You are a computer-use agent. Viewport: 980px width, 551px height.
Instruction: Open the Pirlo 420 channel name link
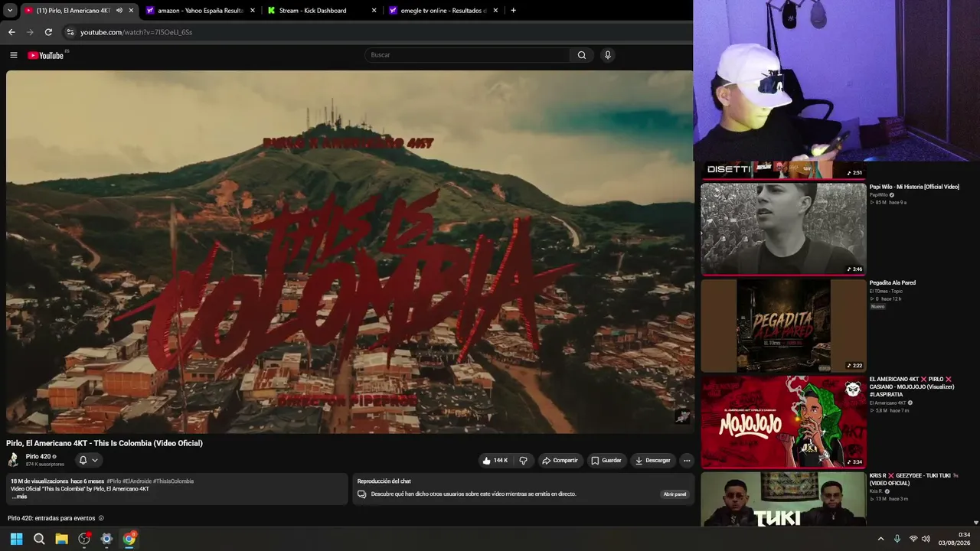tap(38, 457)
